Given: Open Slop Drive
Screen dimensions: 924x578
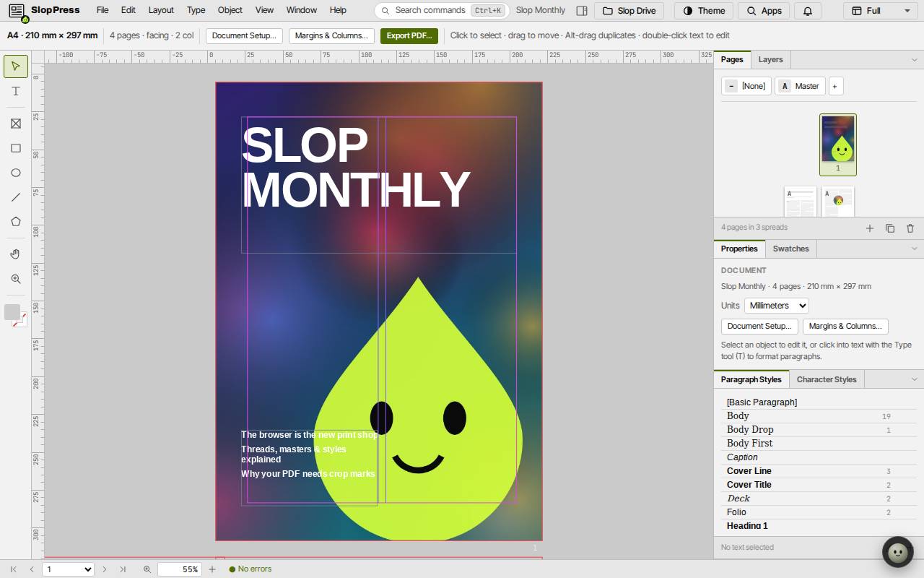Looking at the screenshot, I should (629, 11).
